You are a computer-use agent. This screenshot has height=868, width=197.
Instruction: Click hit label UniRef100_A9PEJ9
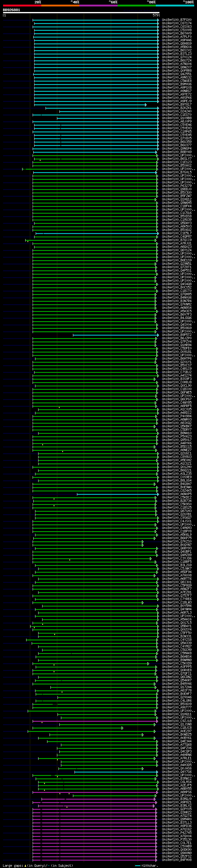pos(177,101)
